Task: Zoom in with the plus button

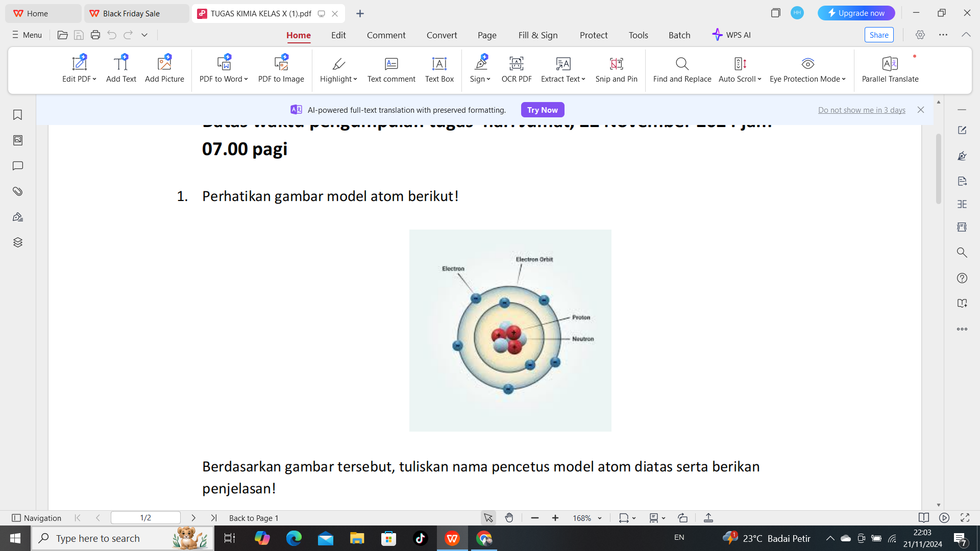Action: click(555, 518)
